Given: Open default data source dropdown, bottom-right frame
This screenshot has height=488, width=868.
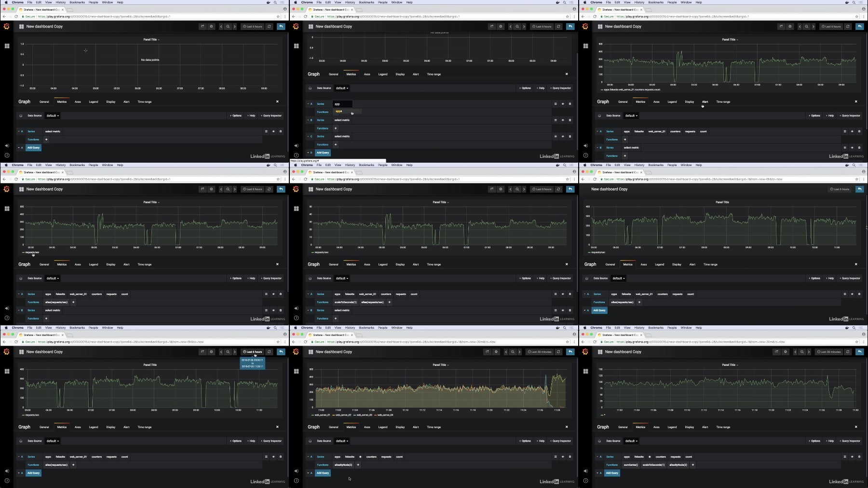Looking at the screenshot, I should [631, 441].
